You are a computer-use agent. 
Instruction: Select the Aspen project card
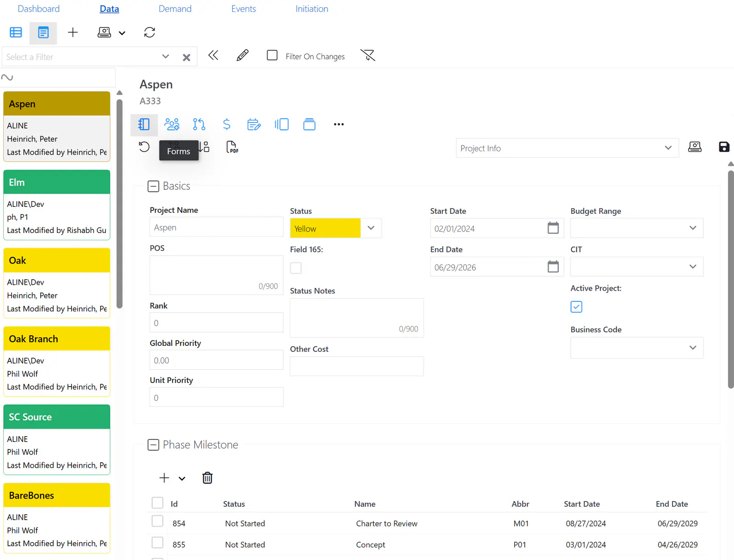pyautogui.click(x=57, y=127)
